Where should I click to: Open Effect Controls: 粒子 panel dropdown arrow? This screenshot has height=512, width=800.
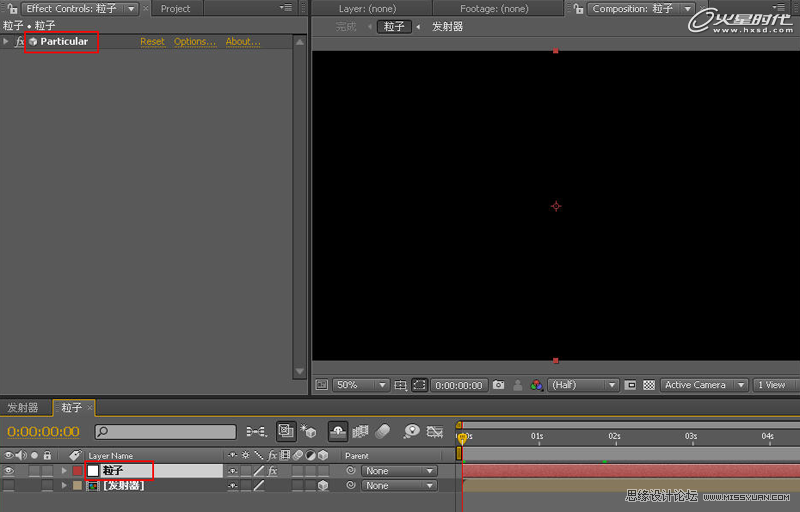[131, 9]
